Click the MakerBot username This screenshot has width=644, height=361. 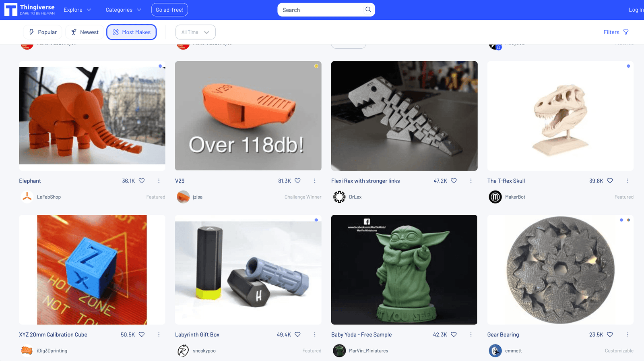pos(515,197)
